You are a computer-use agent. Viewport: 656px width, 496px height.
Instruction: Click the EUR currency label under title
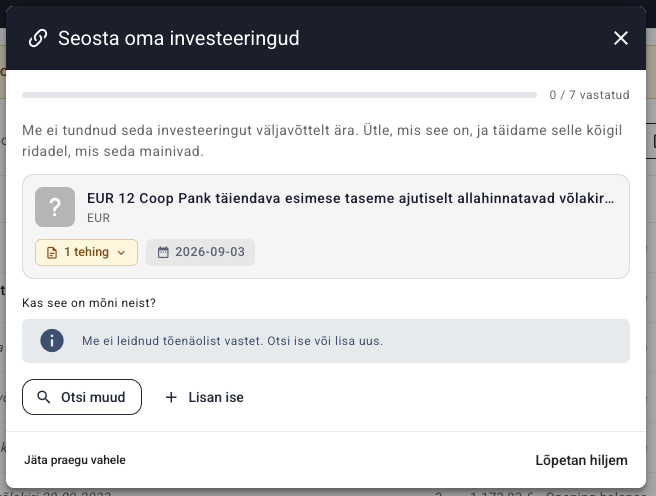tap(99, 218)
